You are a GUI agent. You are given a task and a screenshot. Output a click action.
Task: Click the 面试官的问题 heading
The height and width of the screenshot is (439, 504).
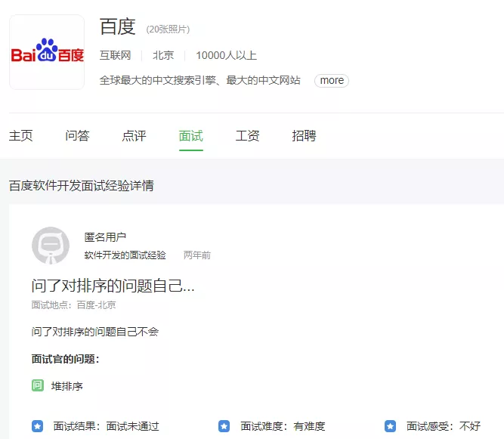click(65, 359)
